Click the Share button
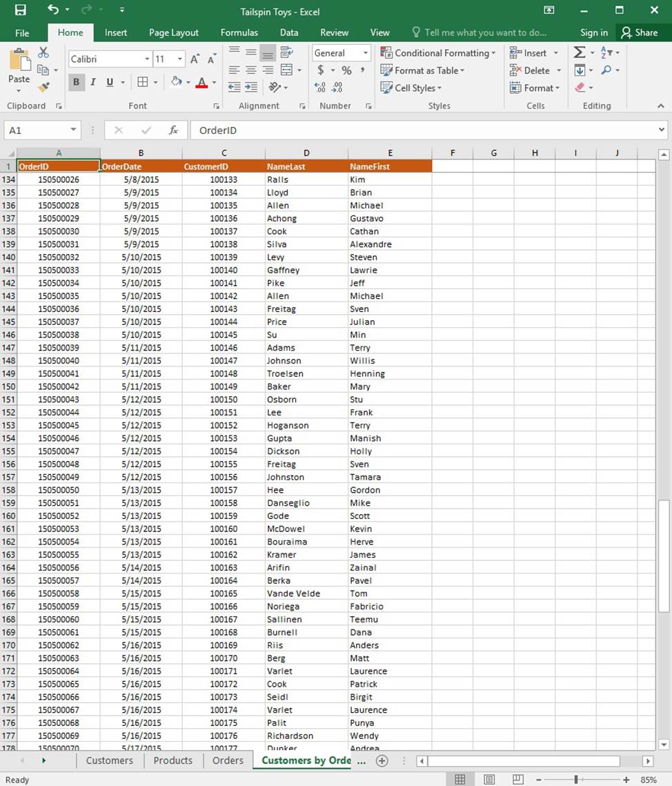The width and height of the screenshot is (672, 786). (639, 32)
